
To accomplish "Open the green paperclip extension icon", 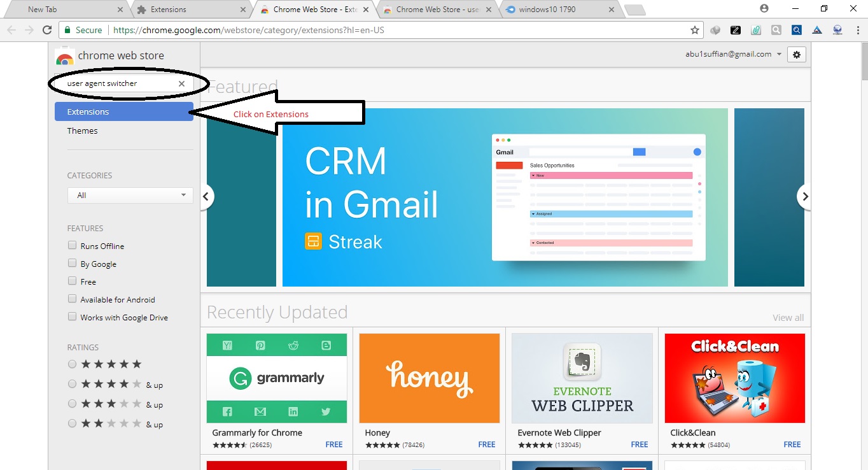I will [756, 30].
